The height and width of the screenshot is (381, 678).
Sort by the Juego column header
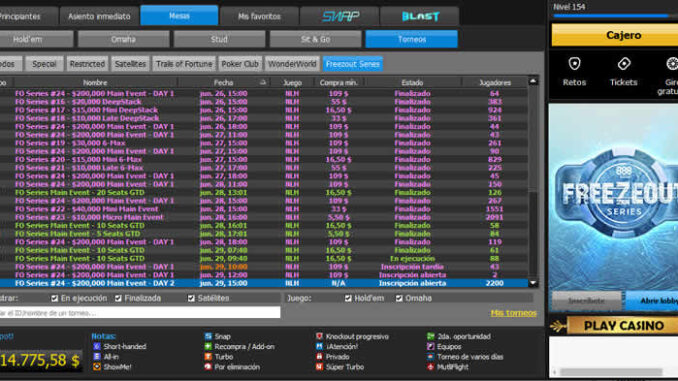[x=292, y=82]
